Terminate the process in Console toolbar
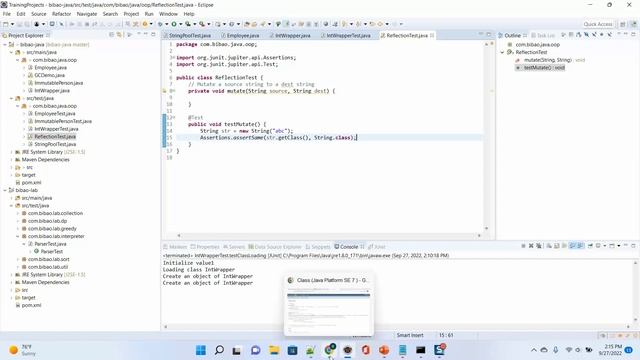 pyautogui.click(x=523, y=246)
